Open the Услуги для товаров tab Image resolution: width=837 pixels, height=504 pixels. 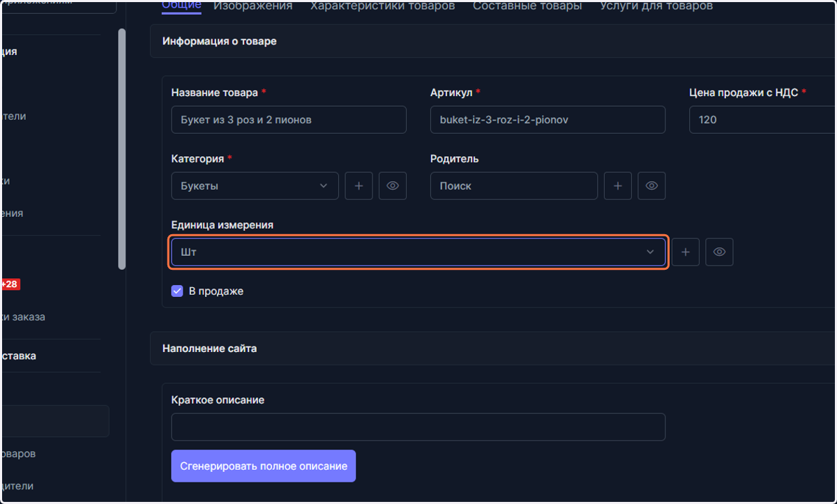[x=656, y=6]
